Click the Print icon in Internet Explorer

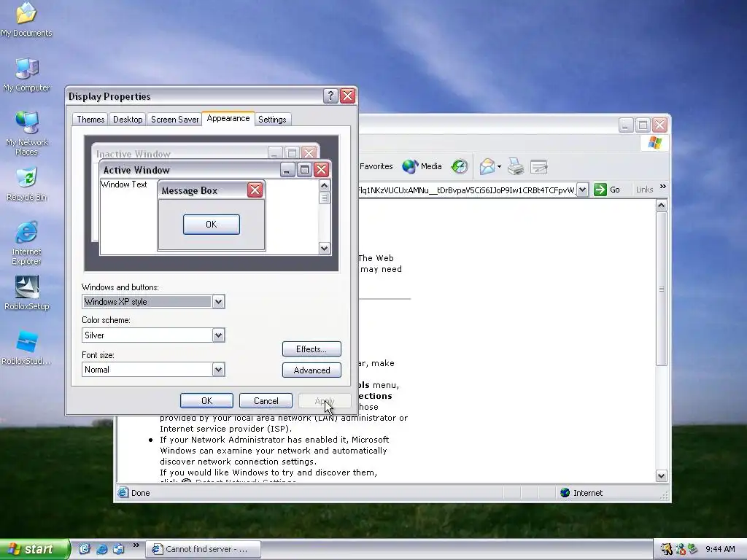516,166
